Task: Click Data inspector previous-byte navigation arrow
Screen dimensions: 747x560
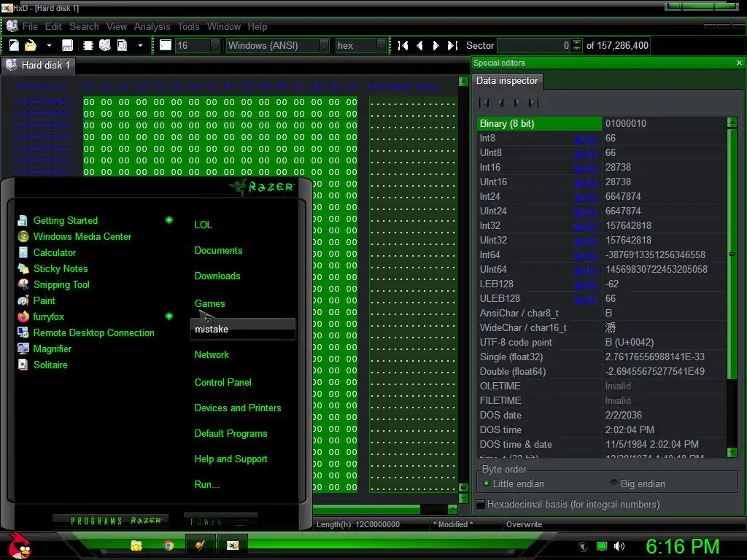Action: 500,102
